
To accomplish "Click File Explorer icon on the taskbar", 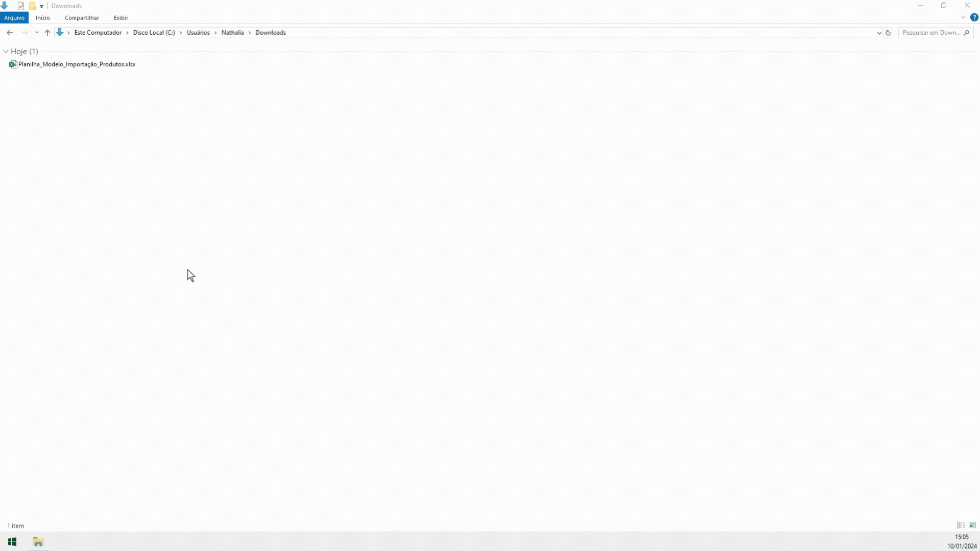I will click(x=38, y=542).
